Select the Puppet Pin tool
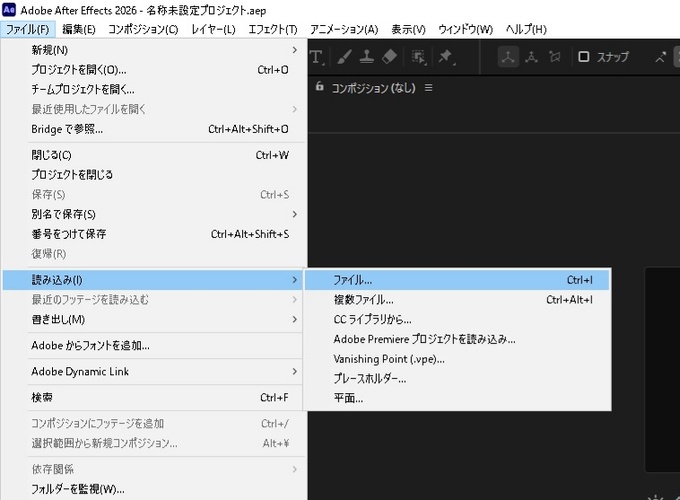 (x=446, y=57)
